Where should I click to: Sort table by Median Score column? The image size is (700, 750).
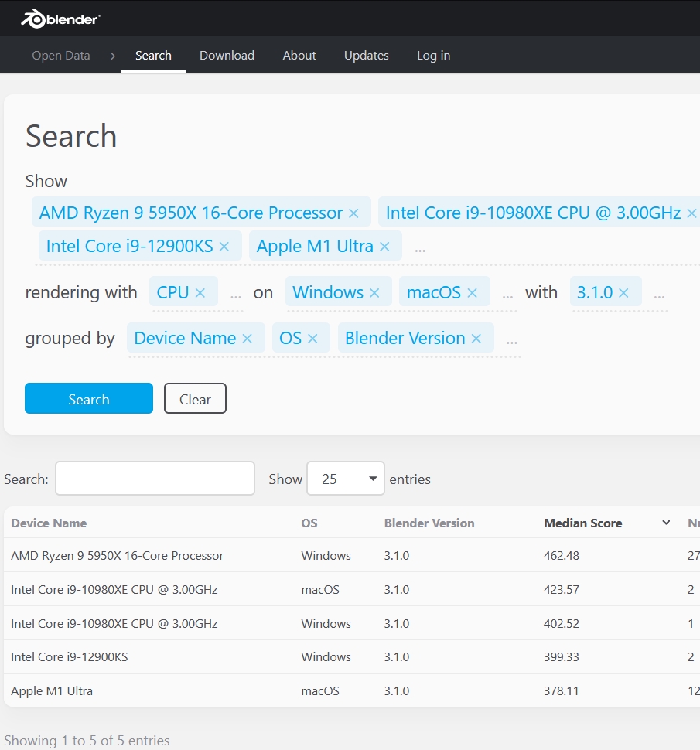[x=582, y=523]
